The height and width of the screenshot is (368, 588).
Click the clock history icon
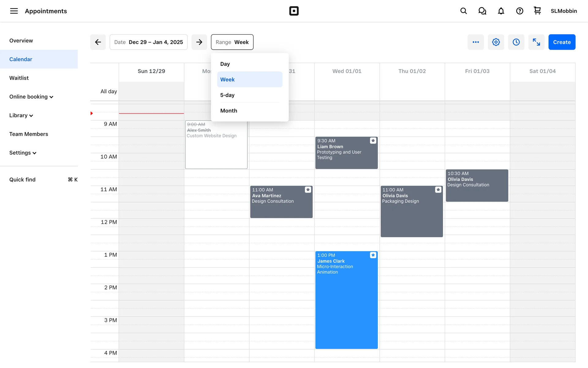pyautogui.click(x=516, y=42)
